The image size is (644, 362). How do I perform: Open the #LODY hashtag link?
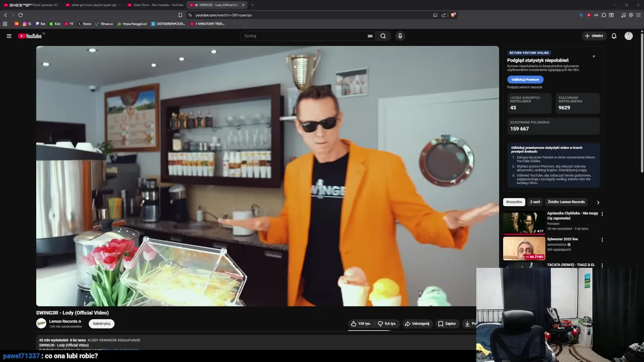(x=93, y=340)
